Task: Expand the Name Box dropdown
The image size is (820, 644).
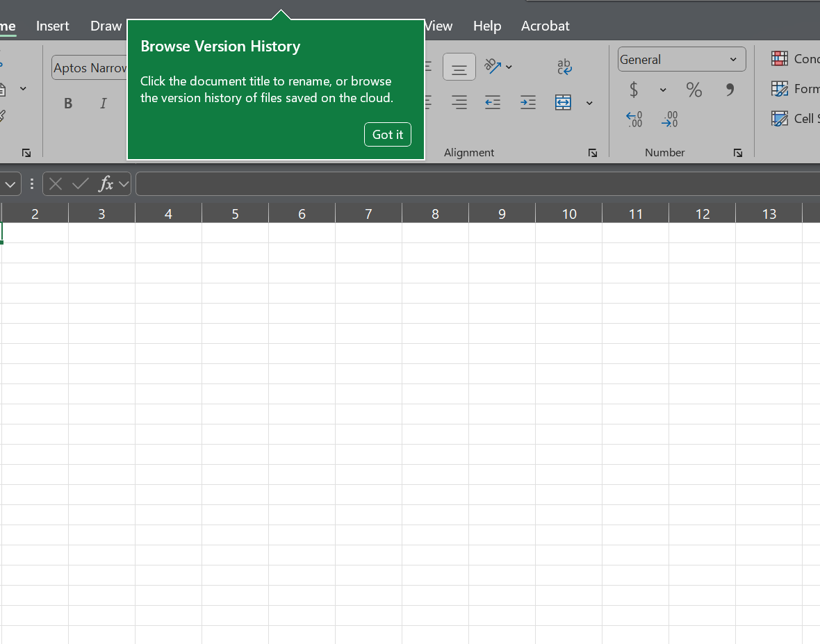Action: [x=10, y=184]
